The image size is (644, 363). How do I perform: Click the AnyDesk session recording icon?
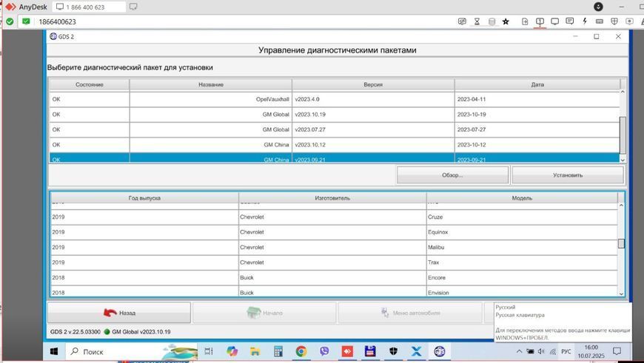click(629, 21)
